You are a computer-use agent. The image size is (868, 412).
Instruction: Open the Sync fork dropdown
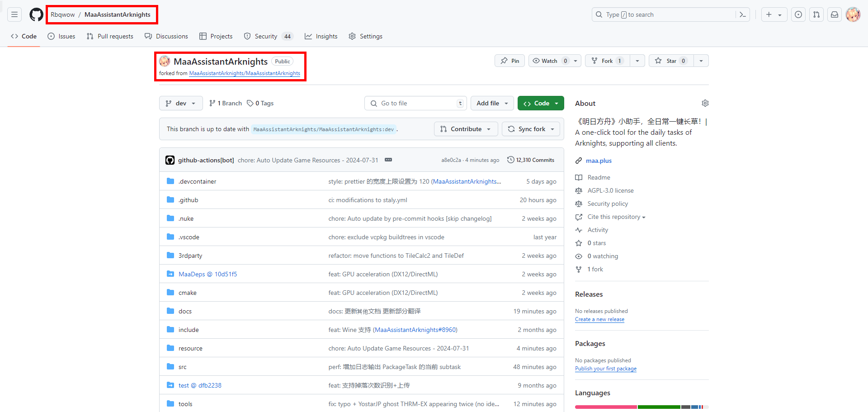(531, 129)
